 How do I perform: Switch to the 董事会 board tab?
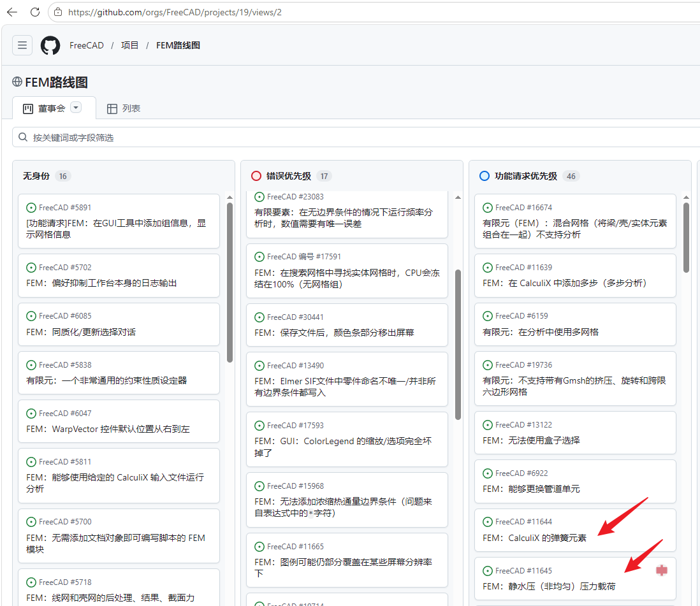click(x=54, y=108)
